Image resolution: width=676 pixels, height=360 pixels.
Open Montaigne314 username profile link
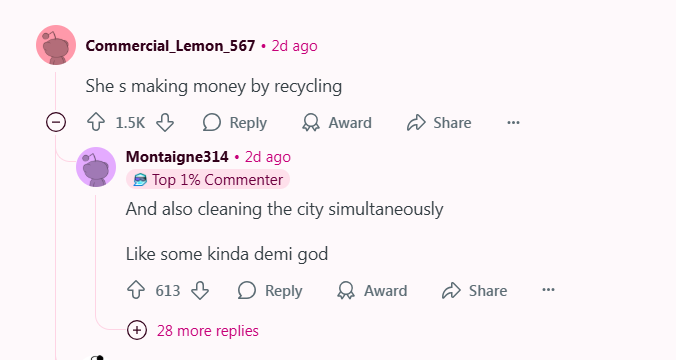tap(177, 157)
